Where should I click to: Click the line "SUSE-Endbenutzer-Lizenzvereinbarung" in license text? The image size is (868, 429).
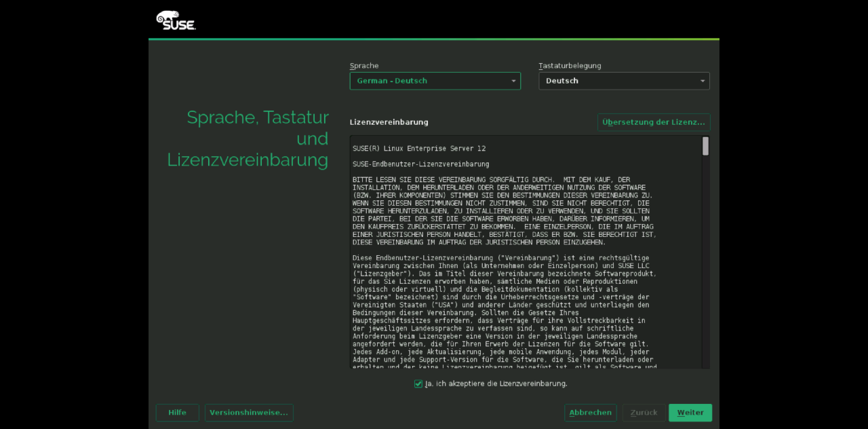tap(421, 164)
